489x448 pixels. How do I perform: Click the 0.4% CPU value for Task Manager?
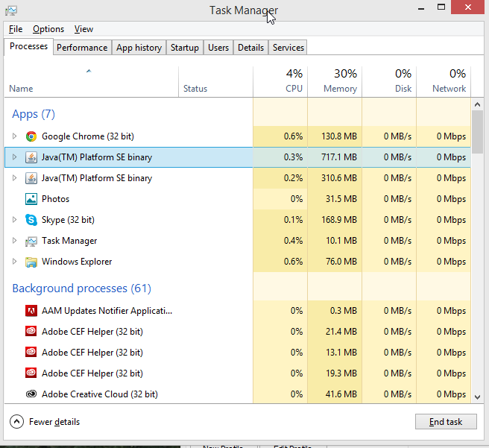click(293, 241)
